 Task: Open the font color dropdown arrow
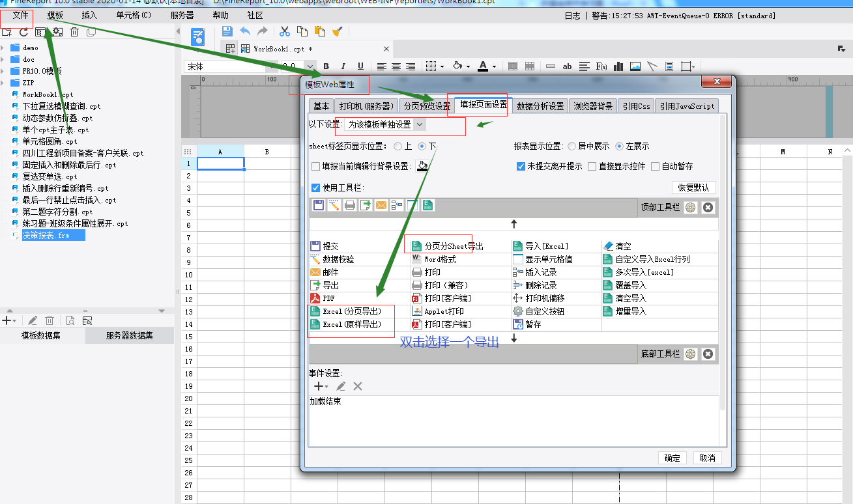click(x=494, y=66)
